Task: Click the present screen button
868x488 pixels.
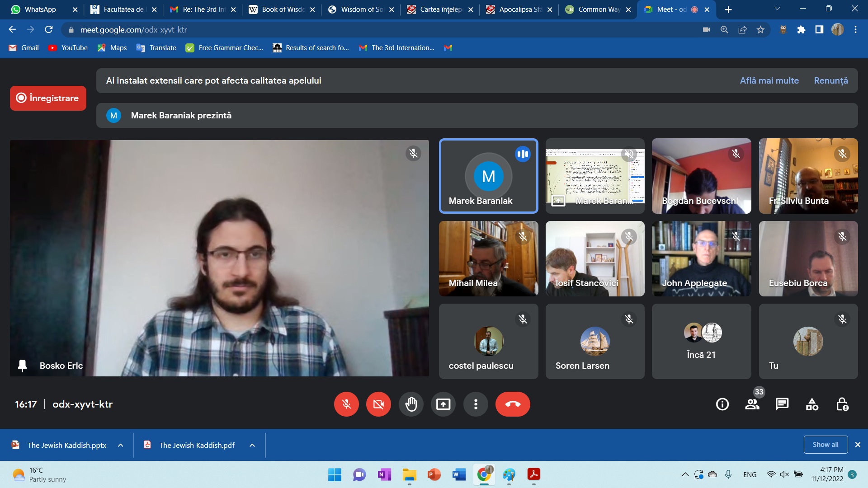Action: click(443, 404)
